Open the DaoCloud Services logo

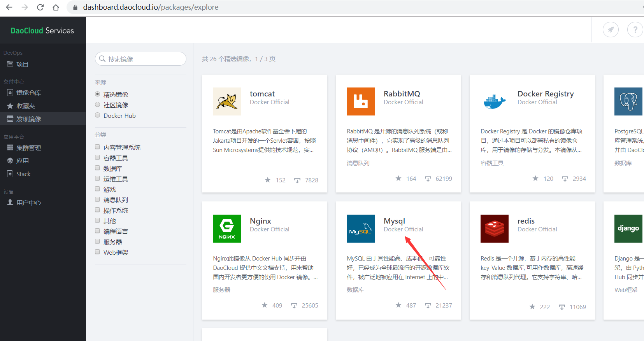[42, 30]
